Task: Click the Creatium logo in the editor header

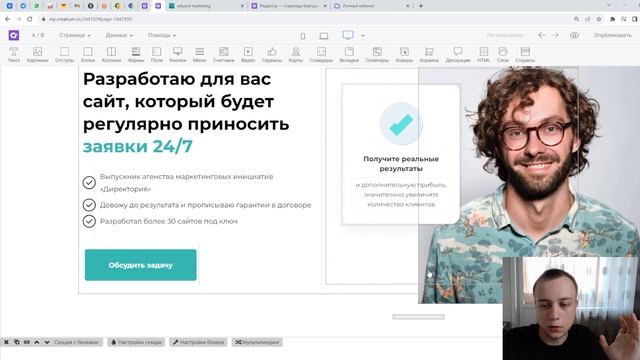Action: (x=14, y=36)
